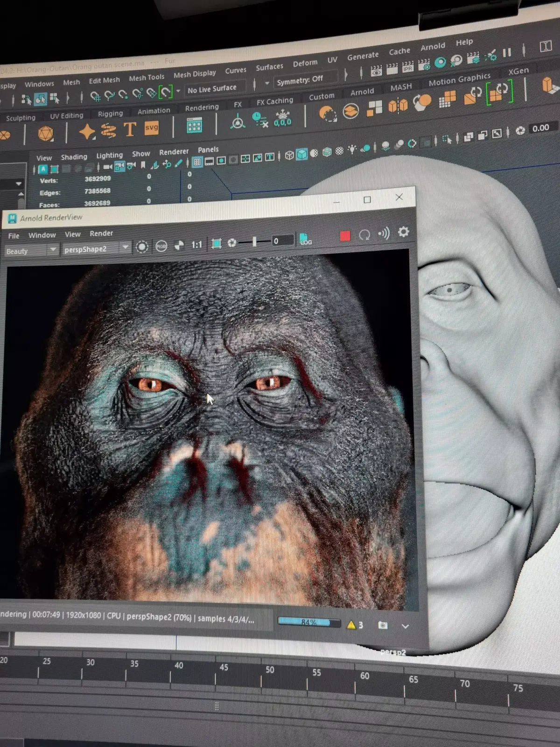Click the delete history clock icon
This screenshot has height=747, width=560.
259,120
